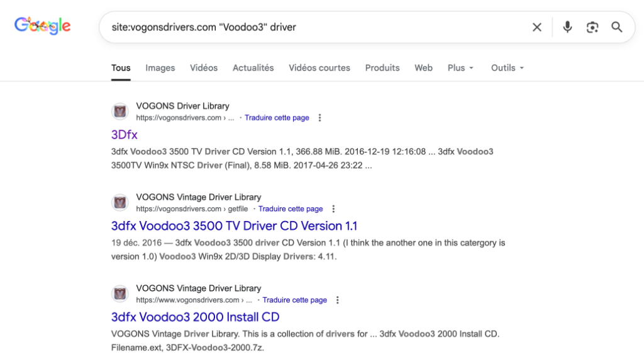
Task: Click the Google logo
Action: 43,26
